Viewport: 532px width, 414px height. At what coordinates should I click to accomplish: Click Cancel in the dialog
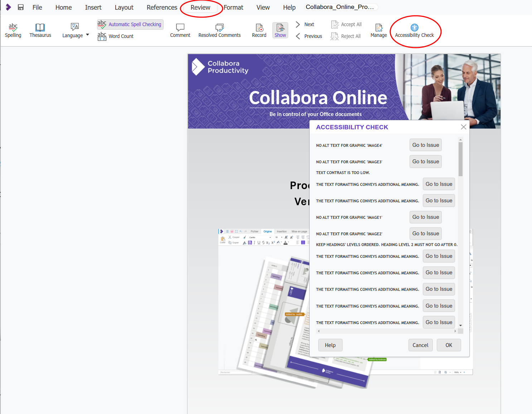(x=420, y=345)
